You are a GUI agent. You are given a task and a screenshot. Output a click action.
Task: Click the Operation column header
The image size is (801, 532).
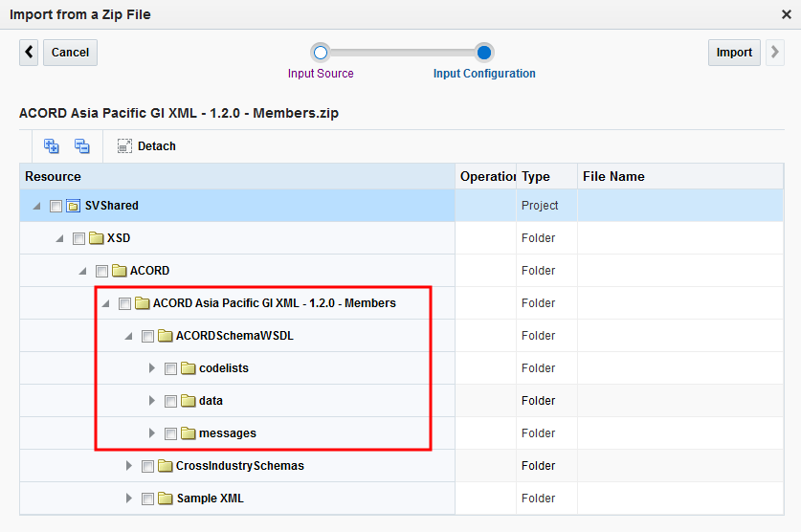tap(486, 177)
